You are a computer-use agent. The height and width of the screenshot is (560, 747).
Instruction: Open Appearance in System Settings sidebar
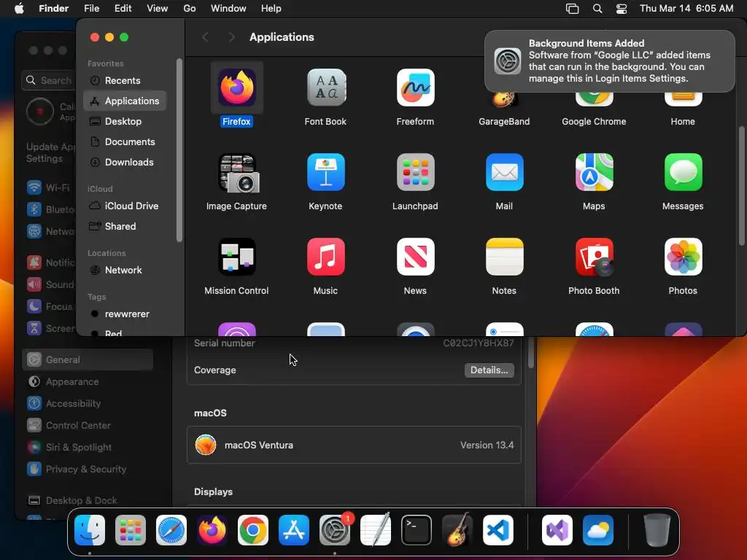(x=88, y=382)
